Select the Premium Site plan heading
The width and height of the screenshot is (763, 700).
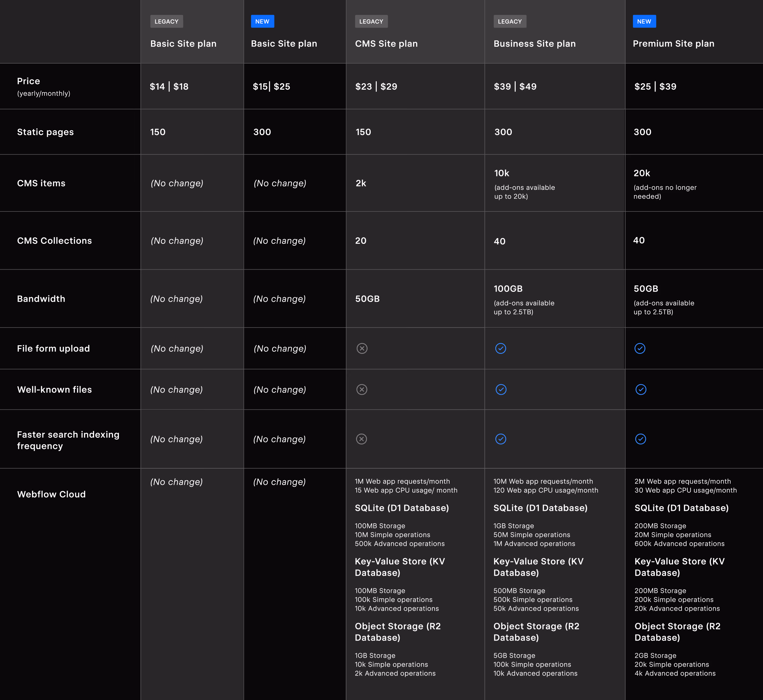673,44
